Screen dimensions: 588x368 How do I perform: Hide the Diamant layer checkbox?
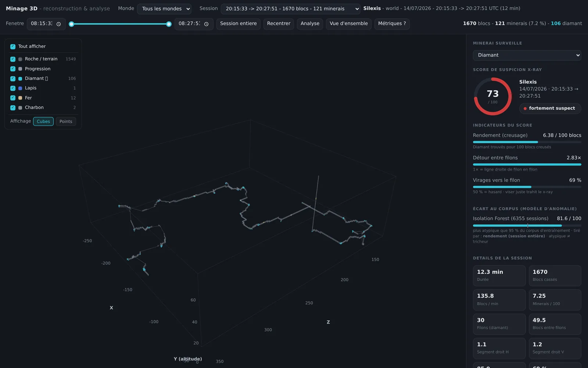click(13, 78)
